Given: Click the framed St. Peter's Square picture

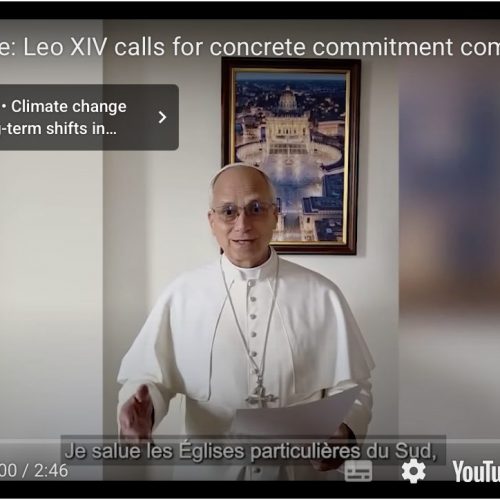Looking at the screenshot, I should (x=291, y=157).
